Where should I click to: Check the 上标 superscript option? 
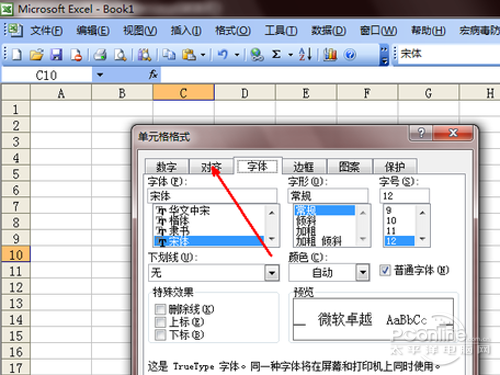point(160,322)
